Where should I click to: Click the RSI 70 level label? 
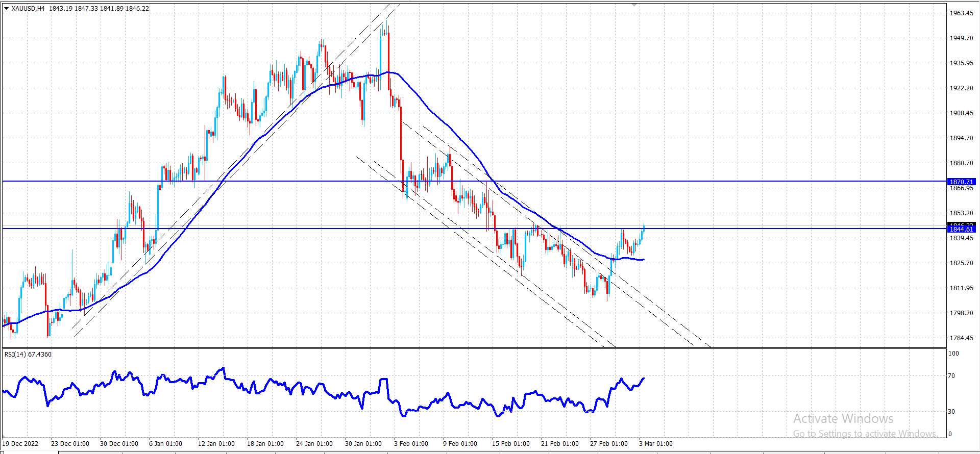coord(951,376)
